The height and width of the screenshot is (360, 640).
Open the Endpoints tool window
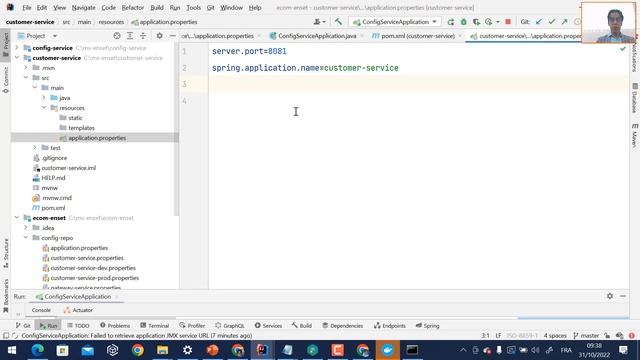[390, 326]
